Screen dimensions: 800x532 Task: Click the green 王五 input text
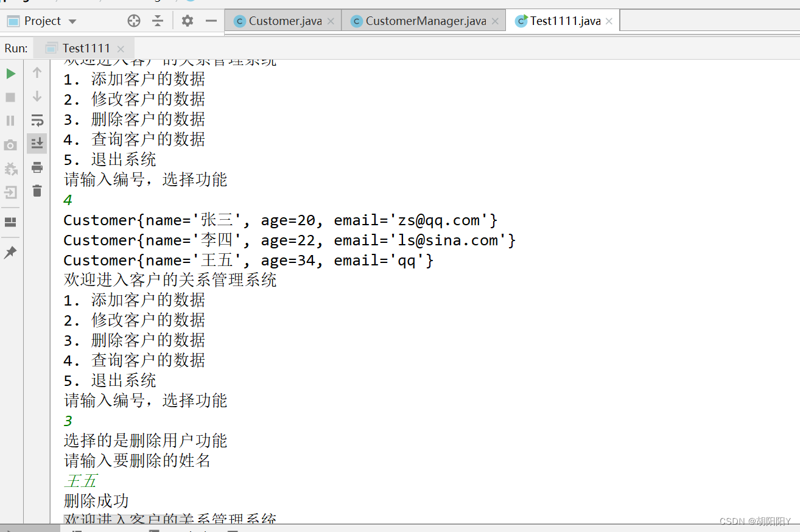tap(80, 481)
